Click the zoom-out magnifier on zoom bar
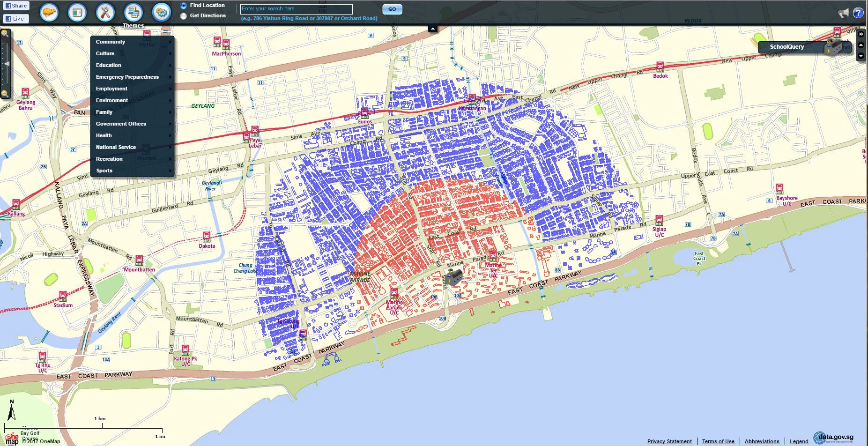Screen dimensions: 868x446 coord(5,94)
